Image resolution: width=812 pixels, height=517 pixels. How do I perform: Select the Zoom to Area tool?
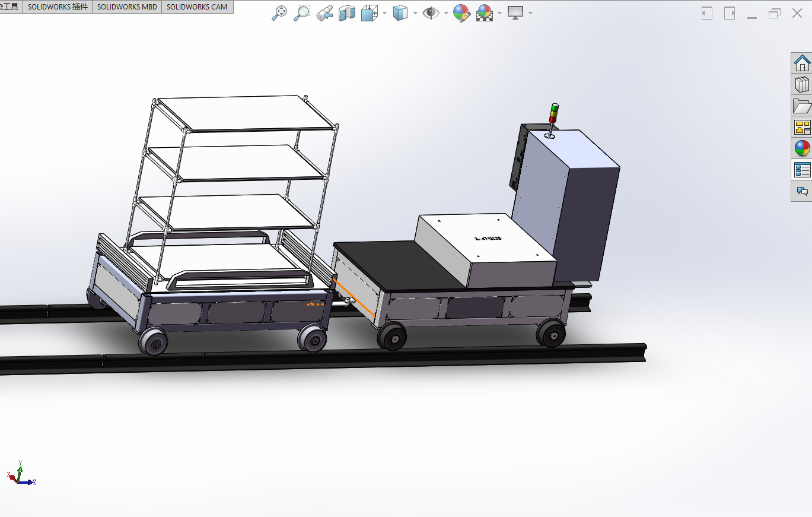coord(302,13)
